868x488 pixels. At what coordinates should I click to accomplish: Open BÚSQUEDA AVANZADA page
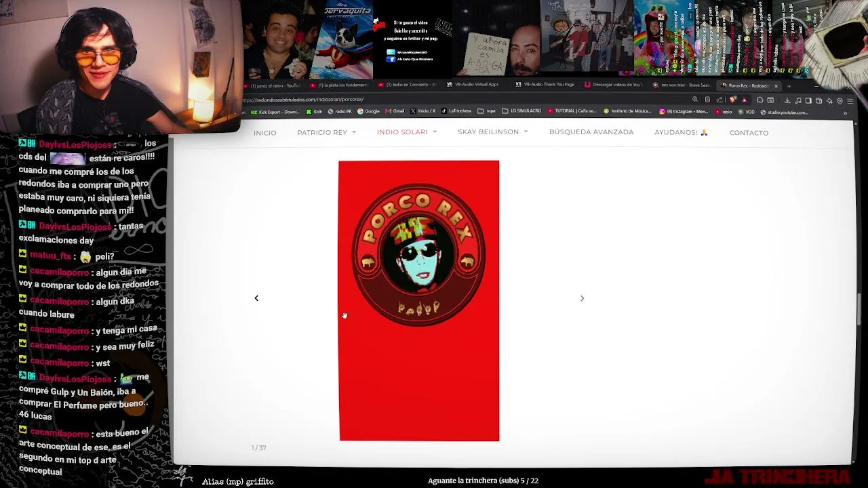tap(591, 132)
